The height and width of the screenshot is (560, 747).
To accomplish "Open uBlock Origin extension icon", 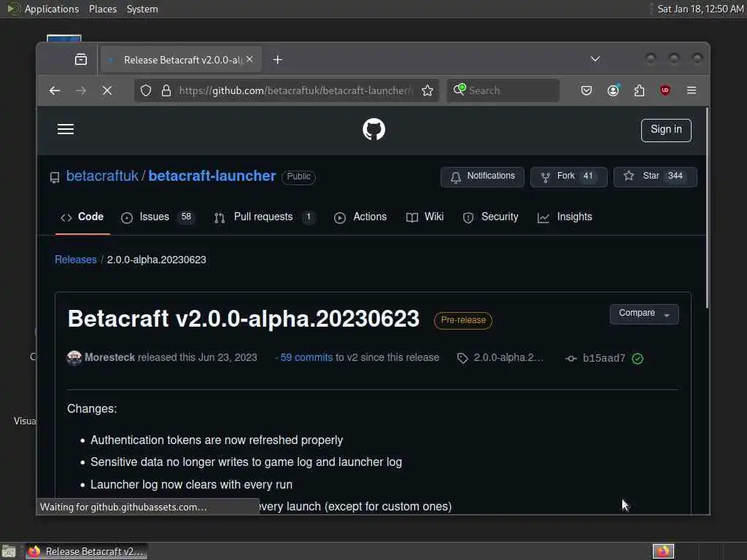I will (665, 90).
